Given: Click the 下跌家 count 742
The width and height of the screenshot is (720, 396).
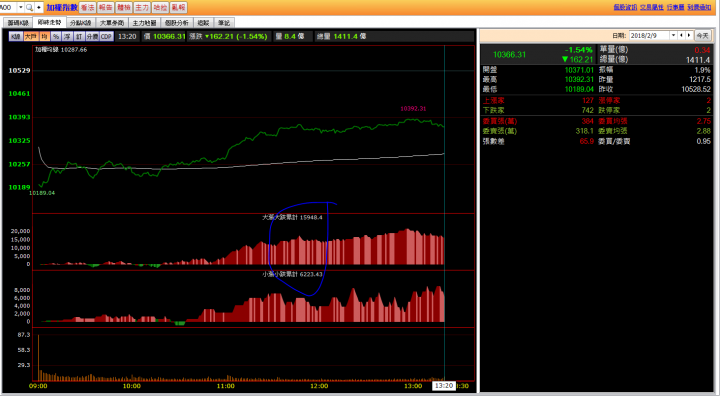Looking at the screenshot, I should (x=588, y=110).
